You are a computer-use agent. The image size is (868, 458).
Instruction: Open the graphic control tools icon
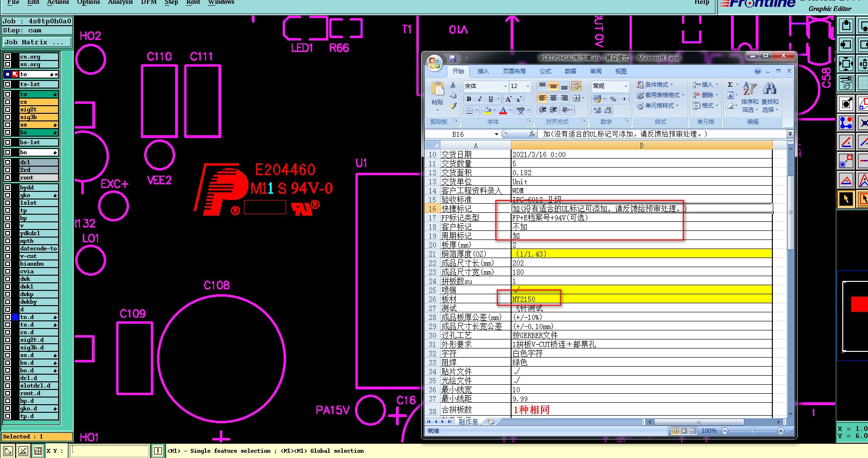[846, 83]
